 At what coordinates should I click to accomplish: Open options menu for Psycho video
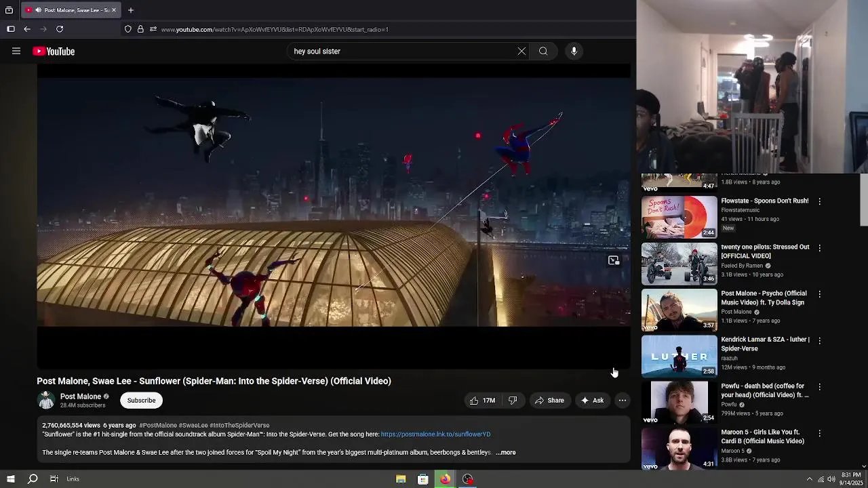click(819, 294)
